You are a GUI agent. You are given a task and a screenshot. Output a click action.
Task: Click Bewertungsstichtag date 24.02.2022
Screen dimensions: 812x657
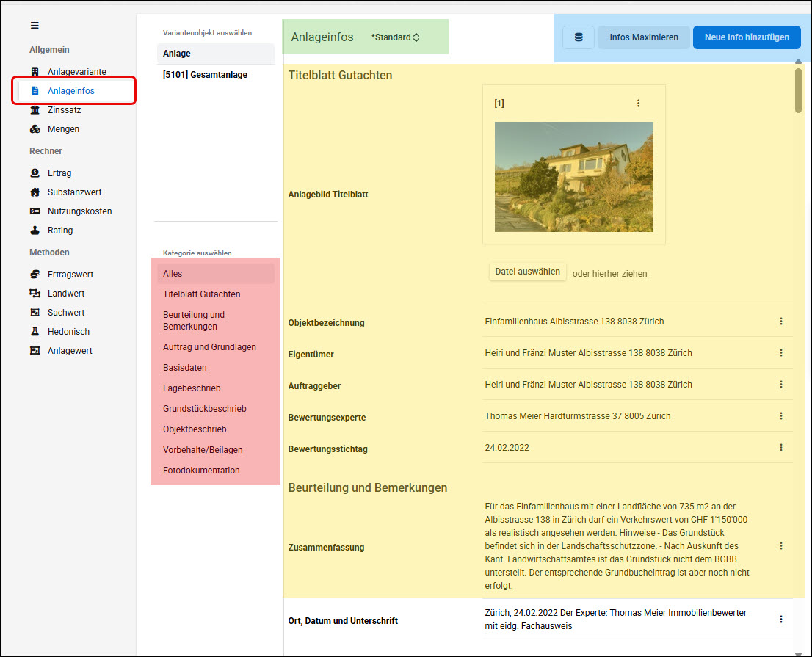507,448
